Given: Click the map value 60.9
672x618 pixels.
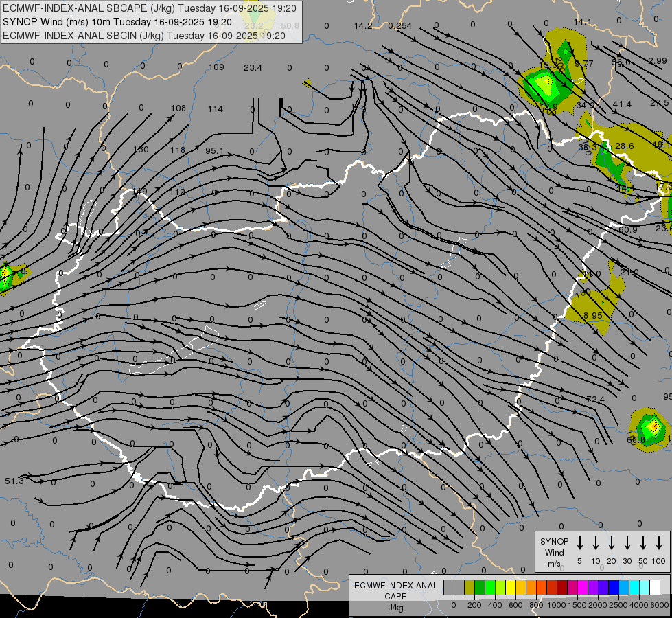Looking at the screenshot, I should [628, 230].
